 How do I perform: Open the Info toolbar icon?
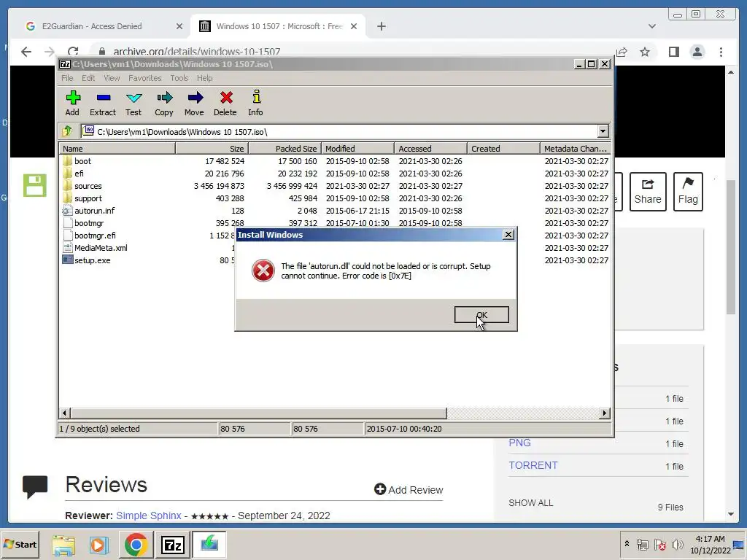coord(256,104)
